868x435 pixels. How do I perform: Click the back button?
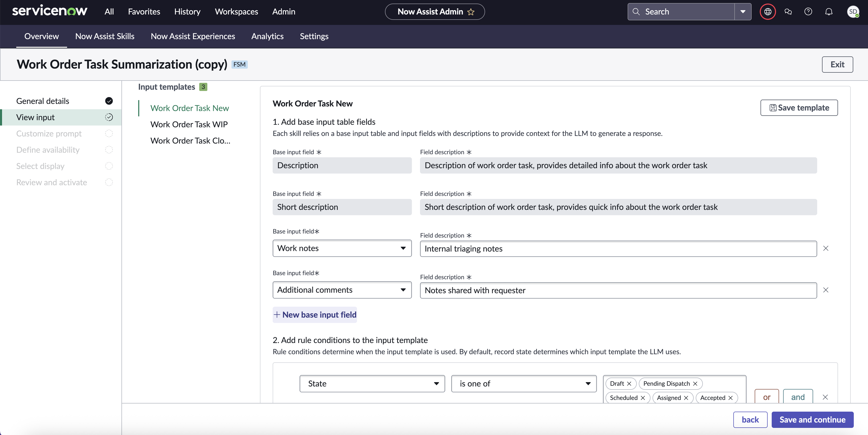click(750, 420)
